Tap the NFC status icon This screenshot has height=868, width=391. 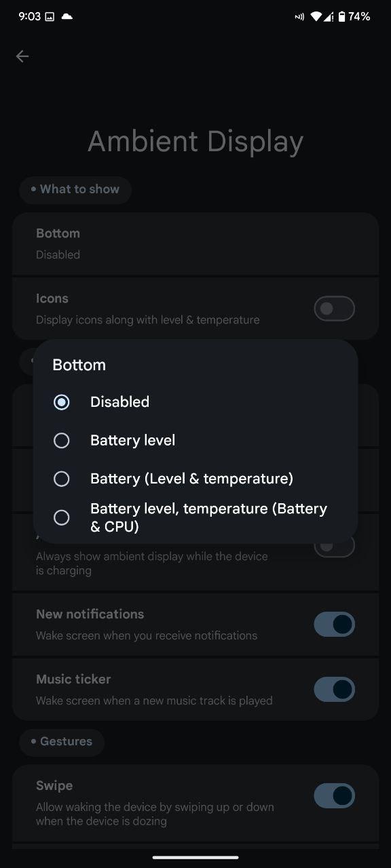[299, 16]
